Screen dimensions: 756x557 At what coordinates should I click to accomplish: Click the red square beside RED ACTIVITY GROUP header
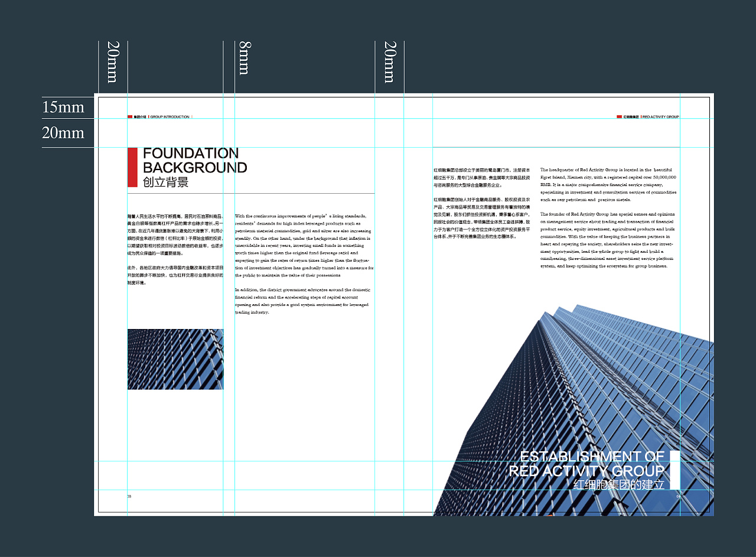click(619, 117)
